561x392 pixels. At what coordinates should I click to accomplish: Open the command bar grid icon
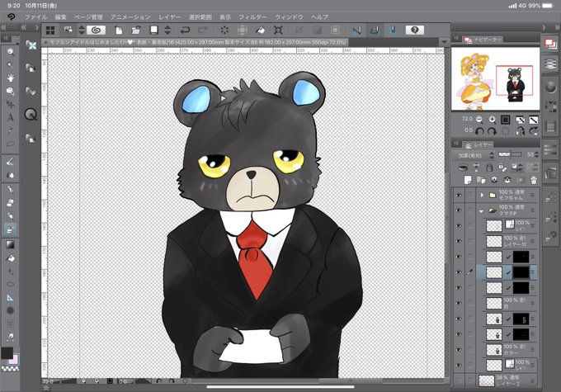pos(50,30)
